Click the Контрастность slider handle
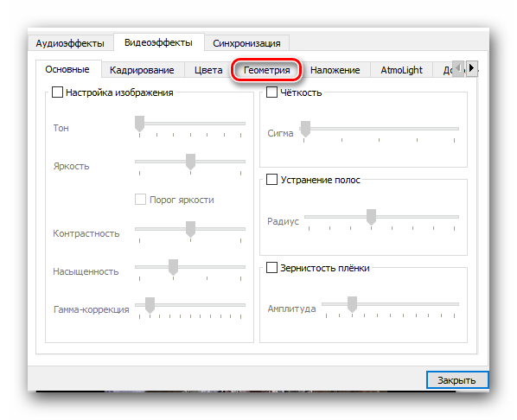The image size is (517, 420). point(190,229)
